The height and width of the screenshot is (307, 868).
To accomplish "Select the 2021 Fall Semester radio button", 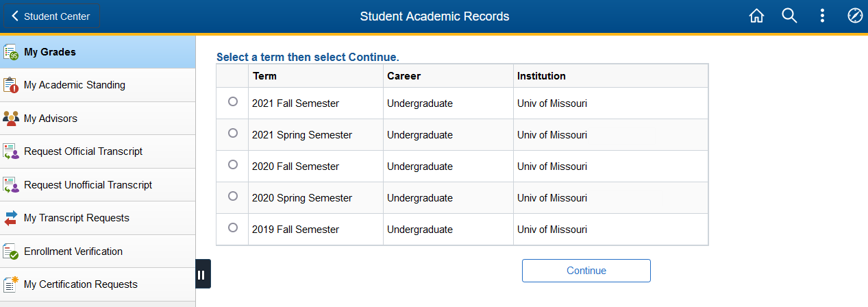I will coord(233,101).
